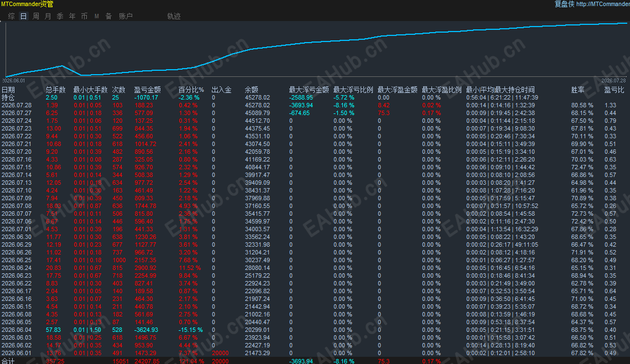Click the 57.83 total lots value

click(54, 330)
